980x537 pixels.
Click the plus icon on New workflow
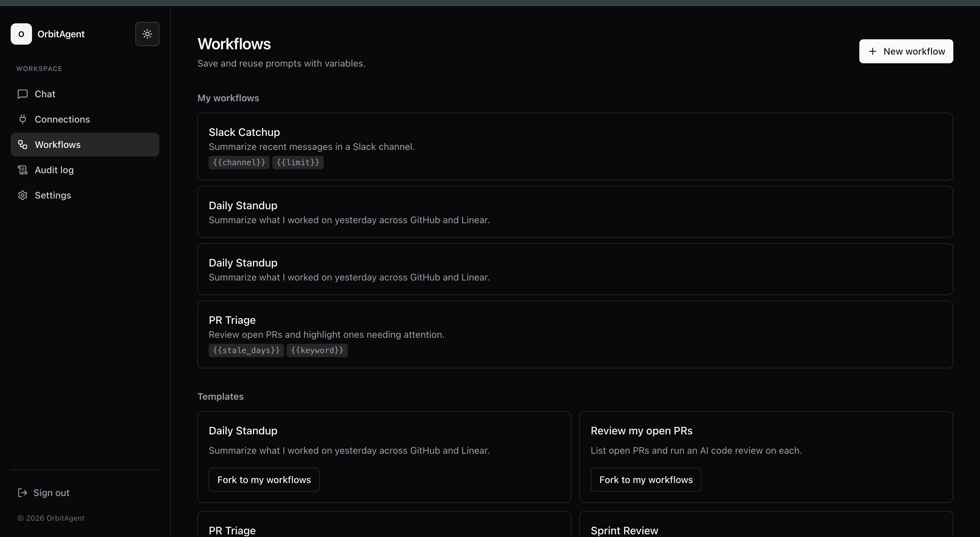point(873,51)
